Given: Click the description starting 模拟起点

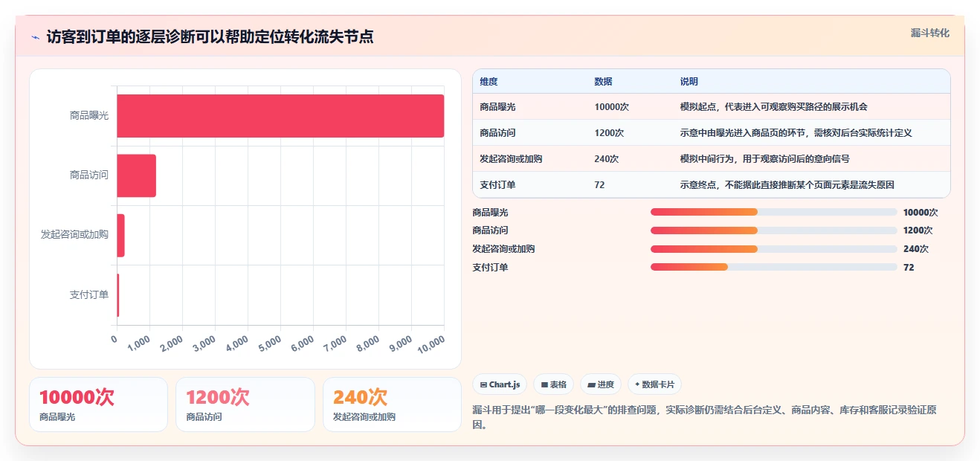Looking at the screenshot, I should 773,107.
